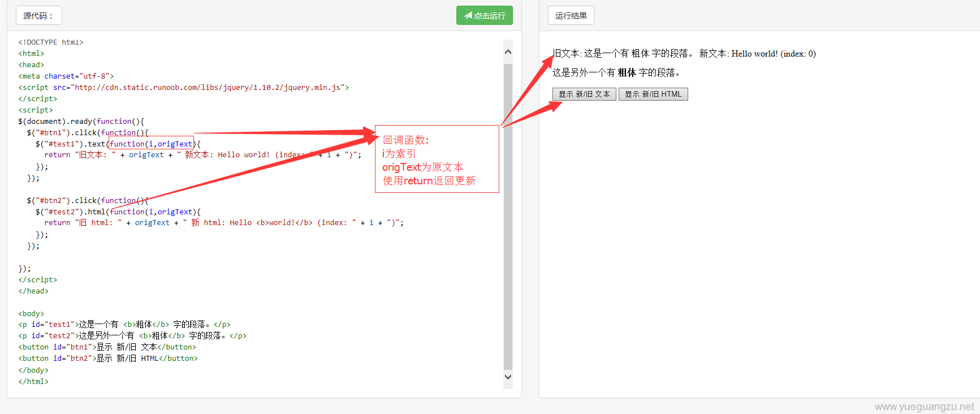Click the result paragraph starting 旧文本
This screenshot has height=414, width=980.
[x=684, y=54]
